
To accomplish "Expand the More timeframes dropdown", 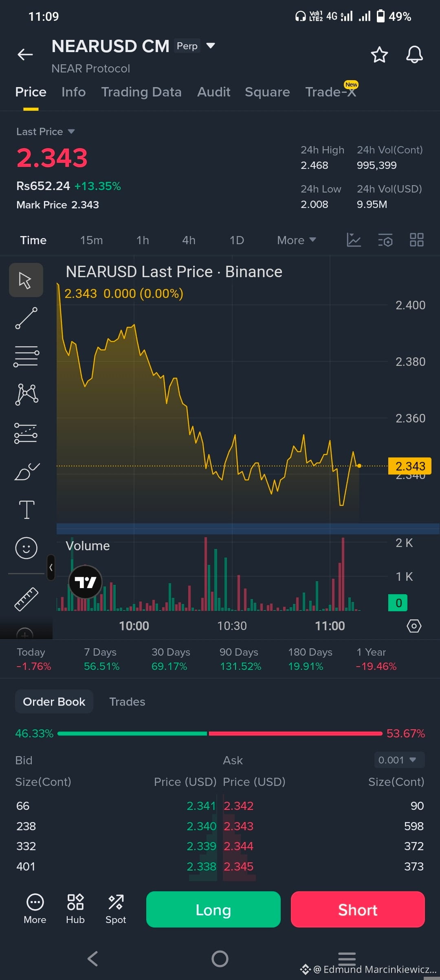I will tap(297, 240).
